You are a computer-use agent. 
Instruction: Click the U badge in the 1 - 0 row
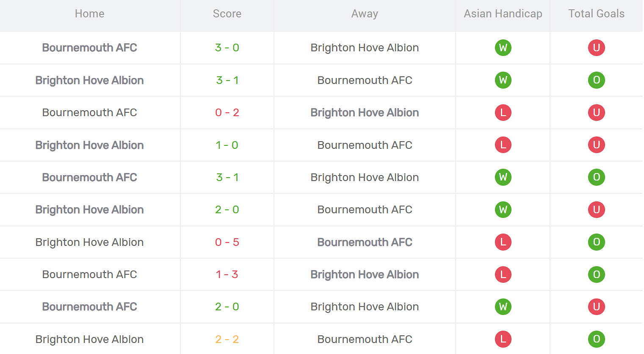pyautogui.click(x=596, y=145)
